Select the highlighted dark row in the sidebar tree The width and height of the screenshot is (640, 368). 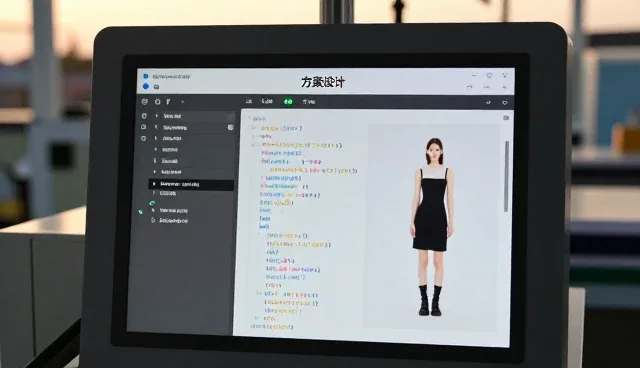click(191, 184)
